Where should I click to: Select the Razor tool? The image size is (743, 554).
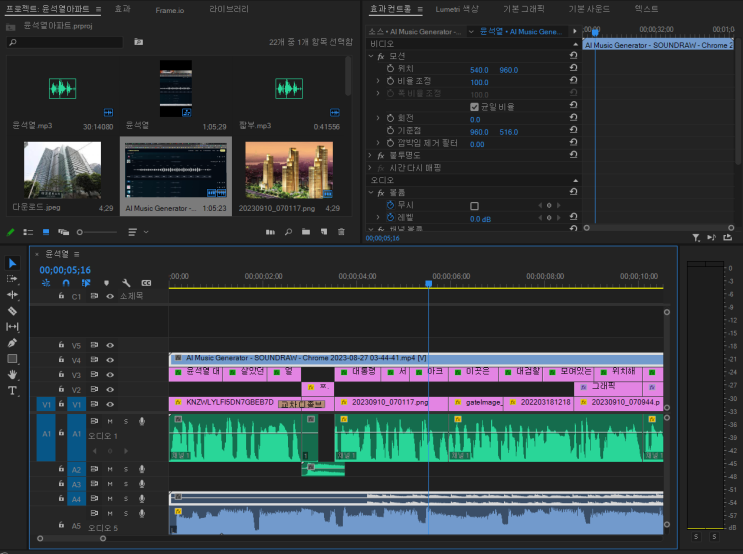pos(13,311)
